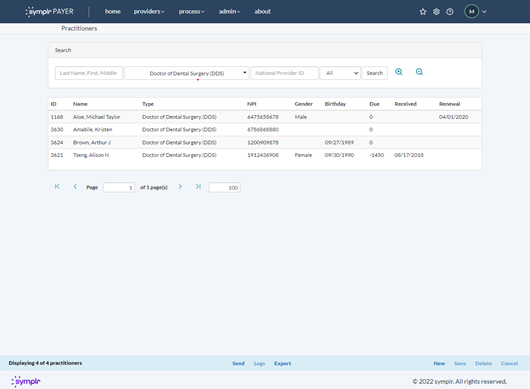This screenshot has width=530, height=389.
Task: Click NPI 6475658678
Action: 263,117
